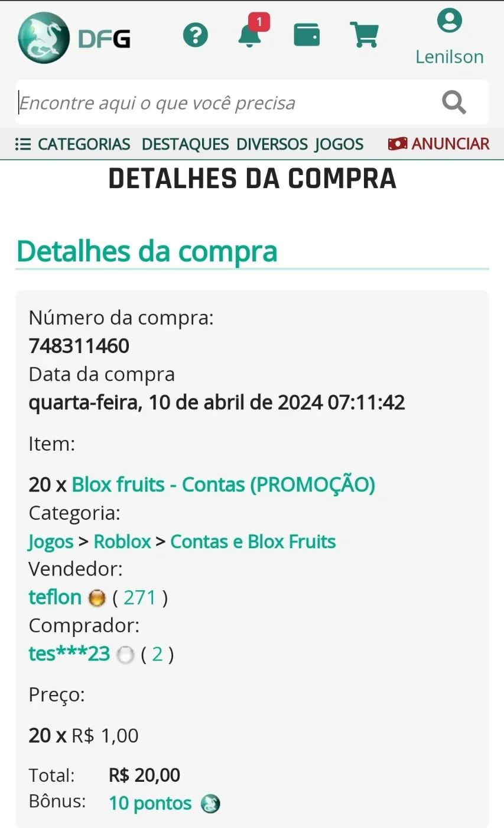Open the wallet icon
504x828 pixels.
pos(307,35)
